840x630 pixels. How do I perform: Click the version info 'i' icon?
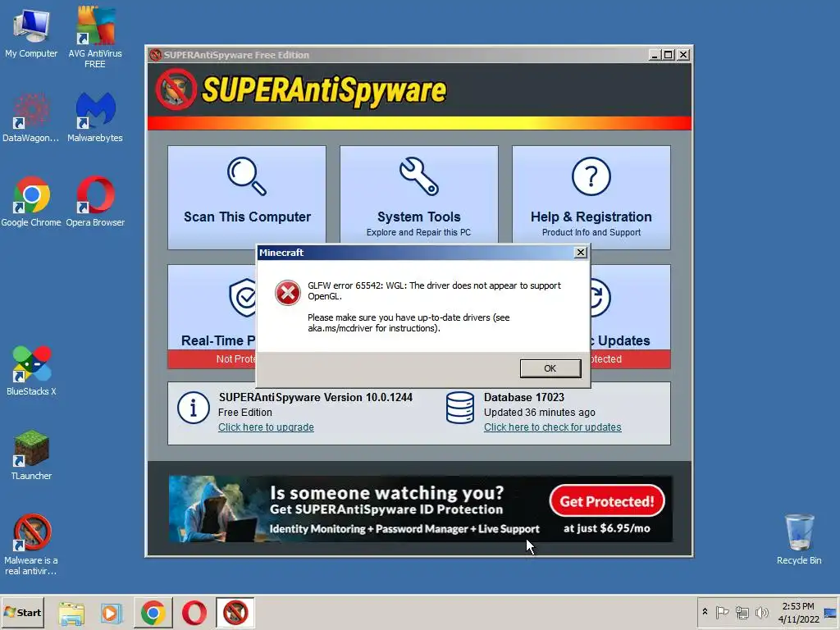[x=194, y=408]
